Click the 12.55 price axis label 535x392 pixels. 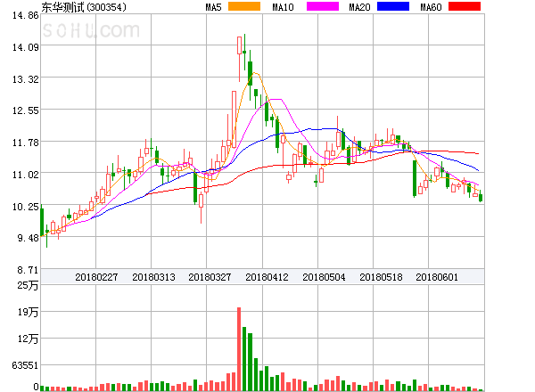(x=25, y=110)
